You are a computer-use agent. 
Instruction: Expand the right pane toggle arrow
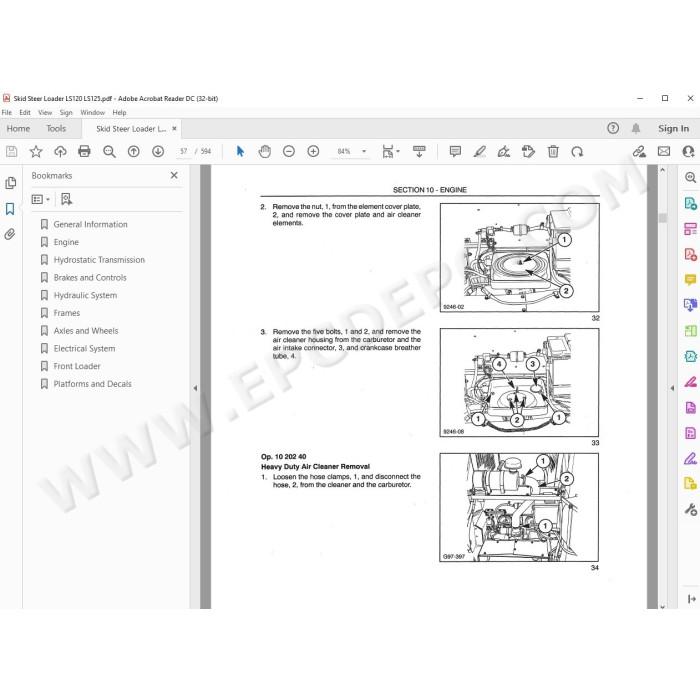pos(692,599)
